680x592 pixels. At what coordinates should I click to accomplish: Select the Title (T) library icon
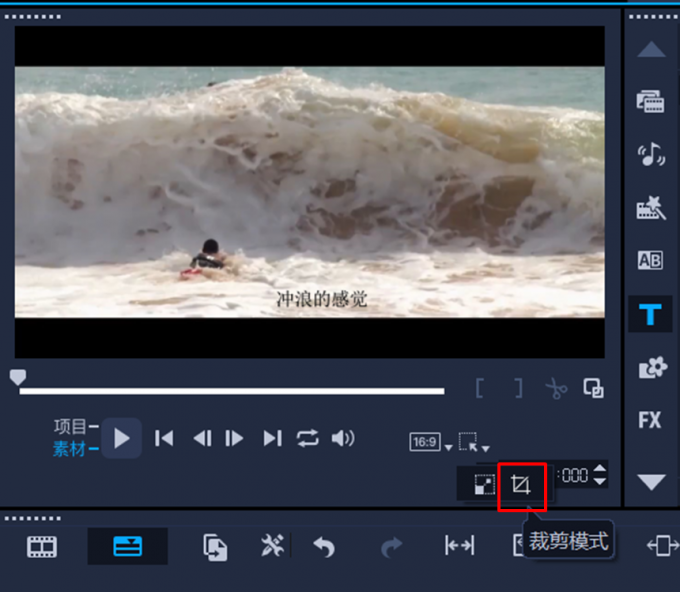click(650, 314)
